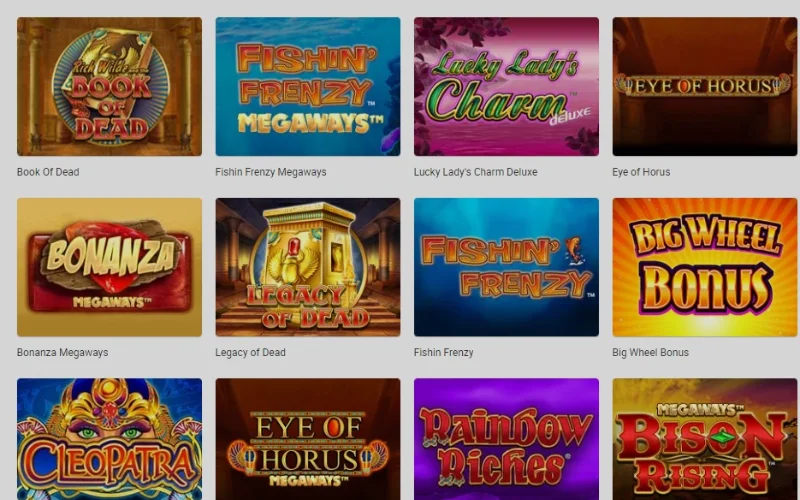Open the Book Of Dead game thumbnail
The height and width of the screenshot is (500, 800).
[109, 86]
